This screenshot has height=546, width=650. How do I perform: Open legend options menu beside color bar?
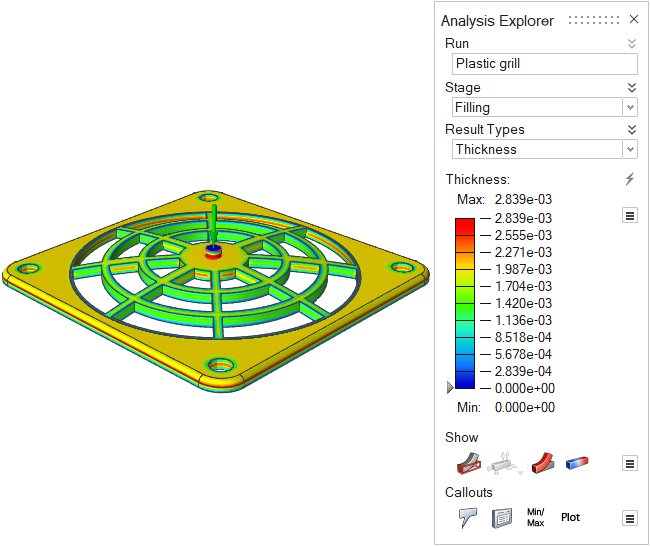click(630, 215)
